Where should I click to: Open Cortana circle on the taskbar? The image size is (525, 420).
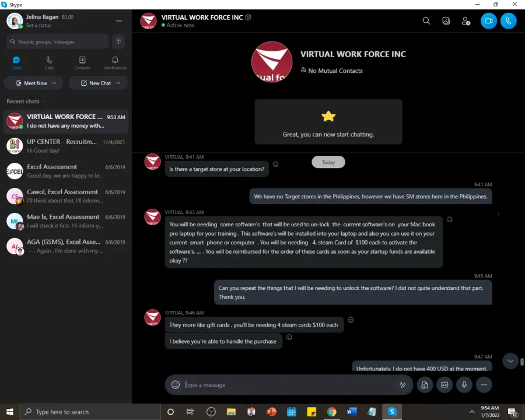[170, 412]
